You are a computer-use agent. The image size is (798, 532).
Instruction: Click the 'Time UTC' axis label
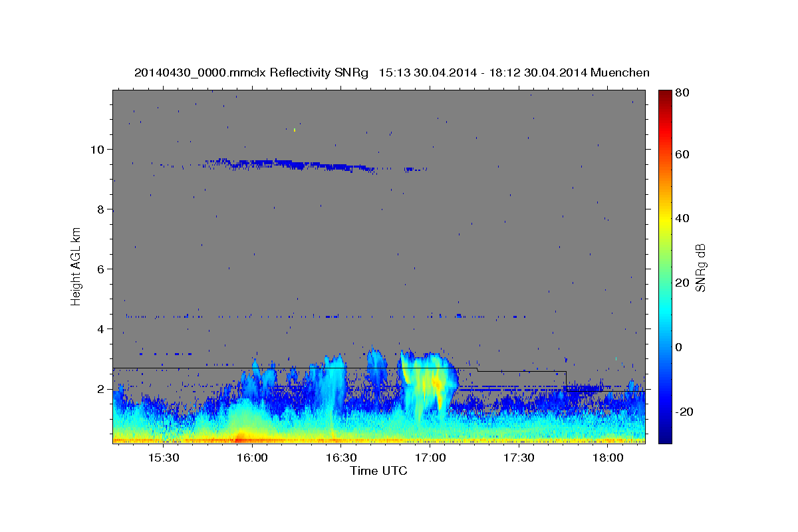378,471
